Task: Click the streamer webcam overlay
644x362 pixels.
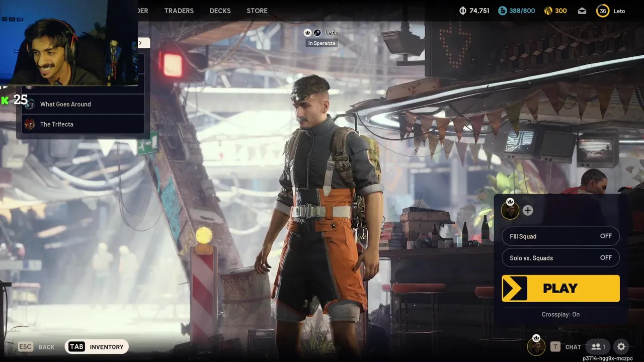Action: click(x=69, y=42)
